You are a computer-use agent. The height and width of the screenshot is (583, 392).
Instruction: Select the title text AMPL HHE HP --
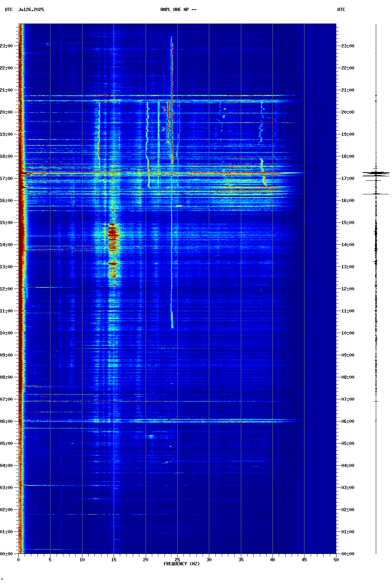point(178,10)
